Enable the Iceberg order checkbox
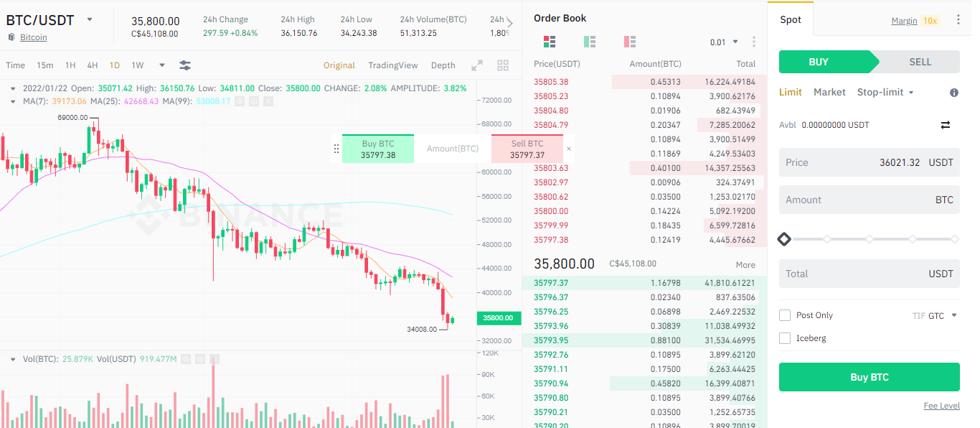 (784, 338)
